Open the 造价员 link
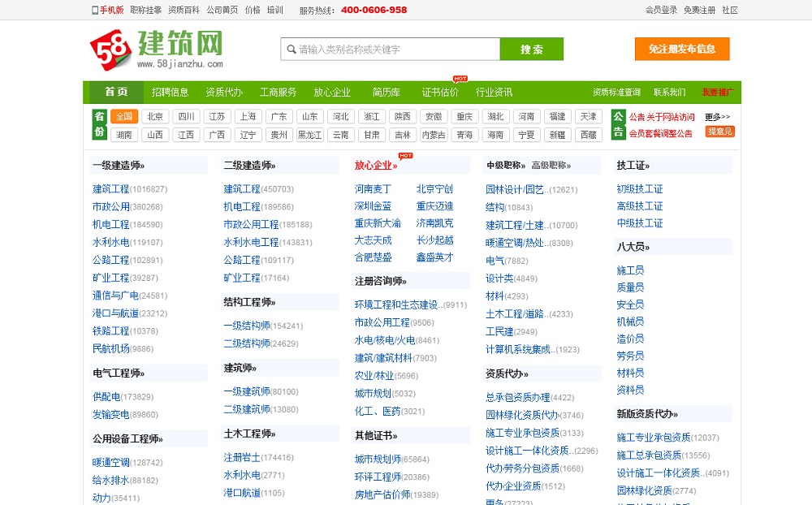Screen dimensions: 812x505 [x=630, y=339]
